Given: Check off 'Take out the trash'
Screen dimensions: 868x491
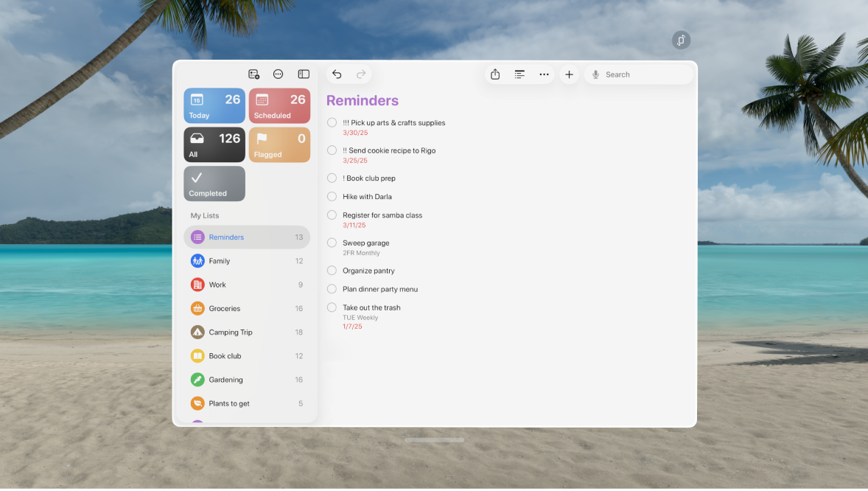Looking at the screenshot, I should [x=331, y=307].
